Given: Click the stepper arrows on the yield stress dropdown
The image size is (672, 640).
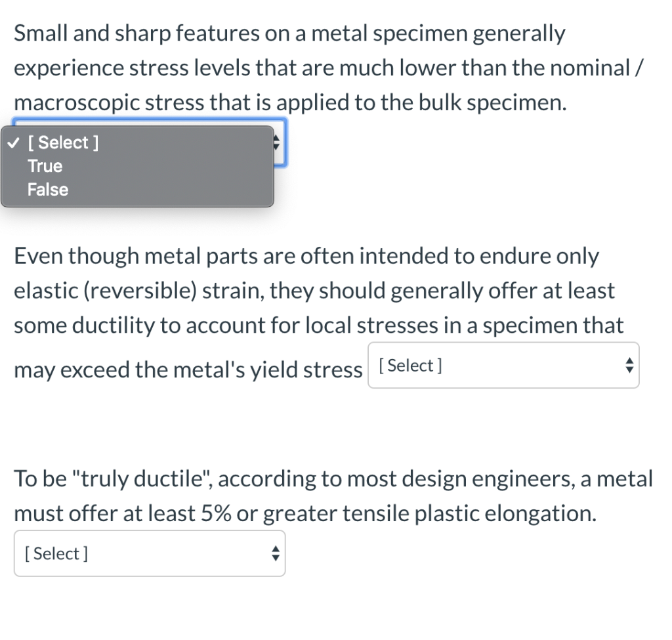Looking at the screenshot, I should click(629, 366).
